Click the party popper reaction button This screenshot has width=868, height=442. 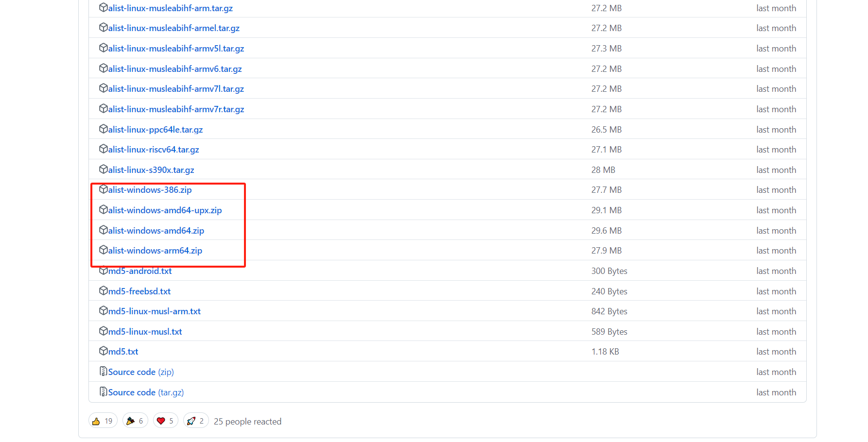[135, 421]
